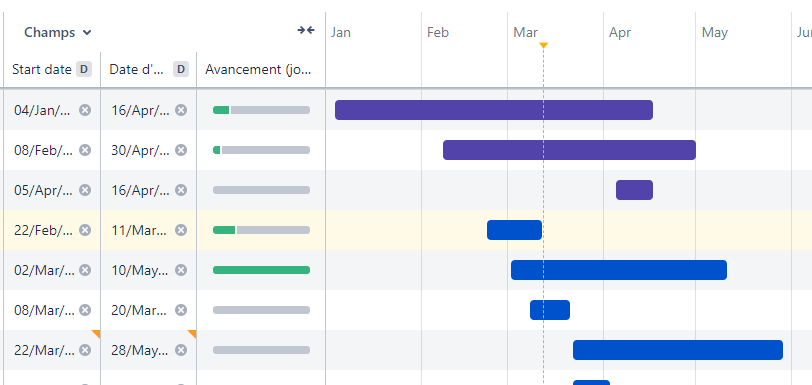
Task: Click the 08/Mar start date cell
Action: [52, 310]
